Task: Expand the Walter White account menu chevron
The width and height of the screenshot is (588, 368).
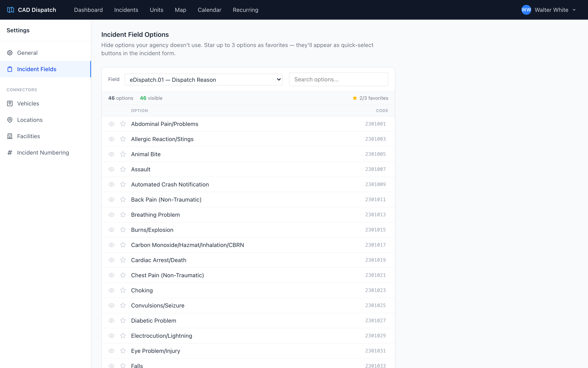Action: click(x=574, y=10)
